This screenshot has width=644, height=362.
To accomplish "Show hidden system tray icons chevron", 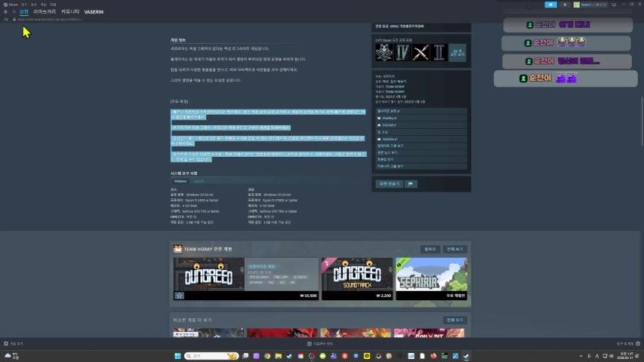I will coord(581,356).
